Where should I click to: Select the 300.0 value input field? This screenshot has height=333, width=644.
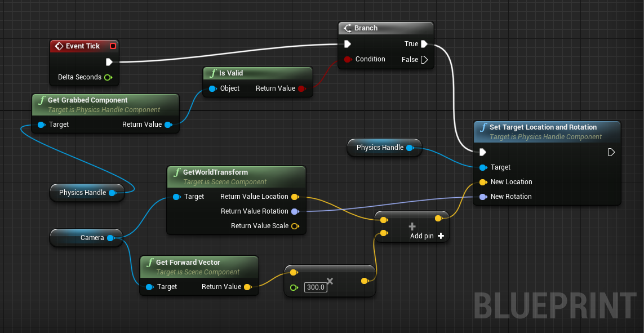click(316, 287)
